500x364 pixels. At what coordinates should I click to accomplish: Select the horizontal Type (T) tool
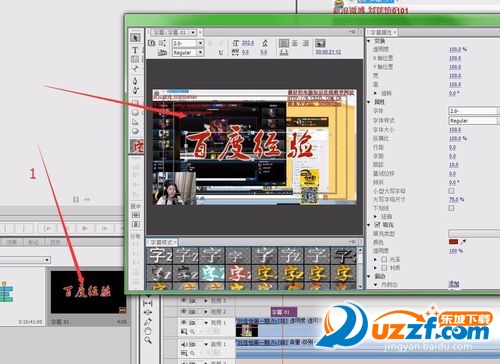[x=135, y=50]
